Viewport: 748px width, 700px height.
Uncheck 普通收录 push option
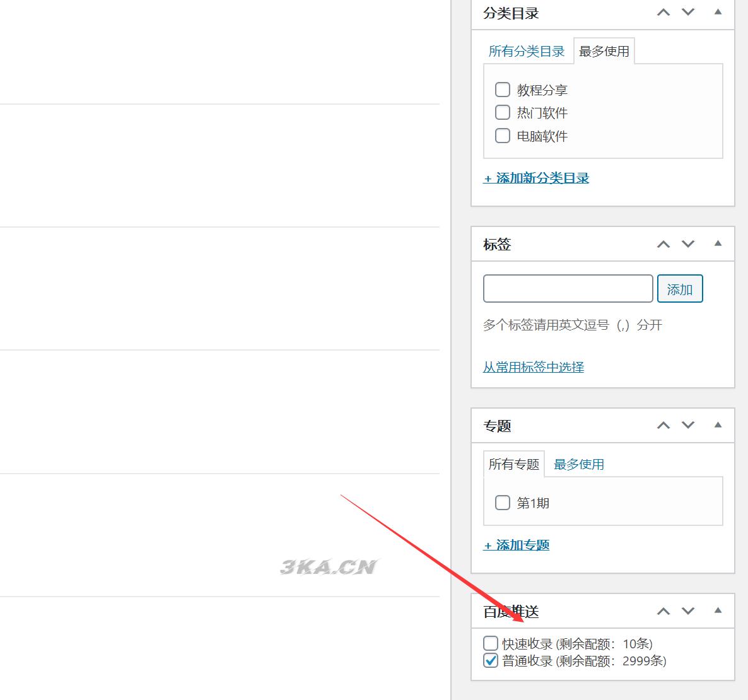(491, 660)
